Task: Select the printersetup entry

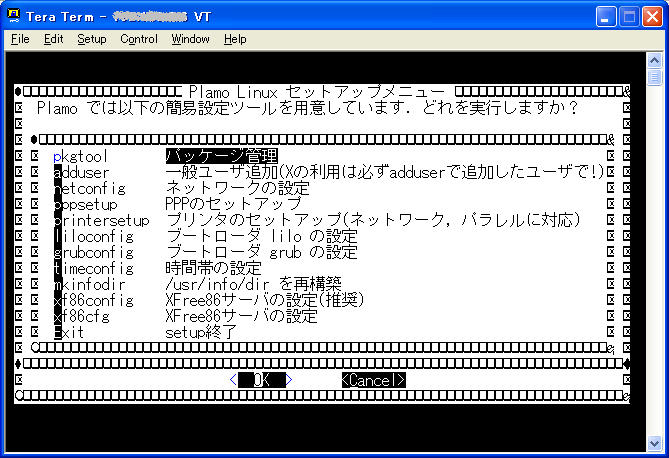Action: (x=102, y=220)
